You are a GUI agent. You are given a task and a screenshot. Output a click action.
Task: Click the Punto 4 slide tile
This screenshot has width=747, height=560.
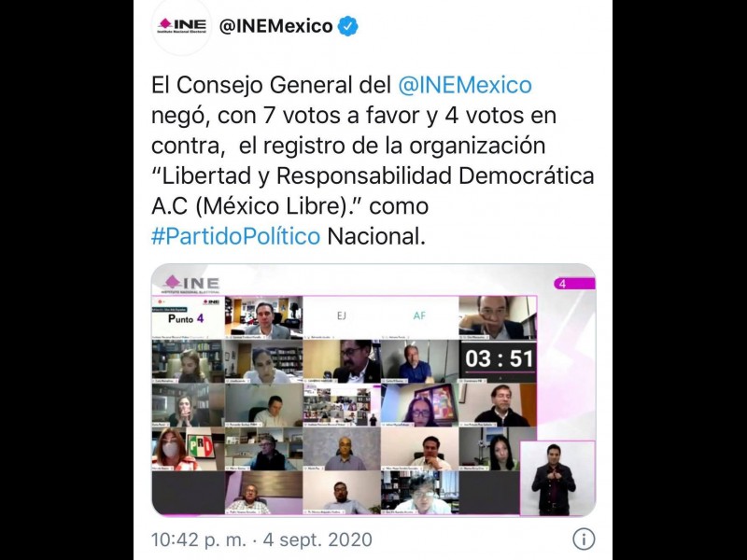[x=188, y=317]
